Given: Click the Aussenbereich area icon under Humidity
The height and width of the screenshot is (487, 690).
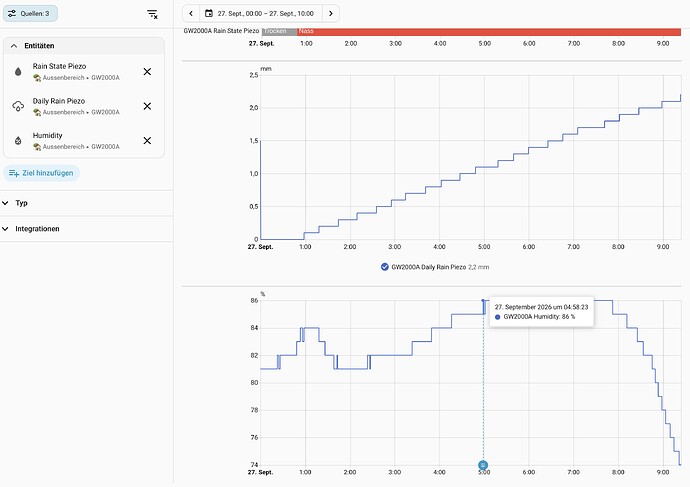Looking at the screenshot, I should click(37, 147).
